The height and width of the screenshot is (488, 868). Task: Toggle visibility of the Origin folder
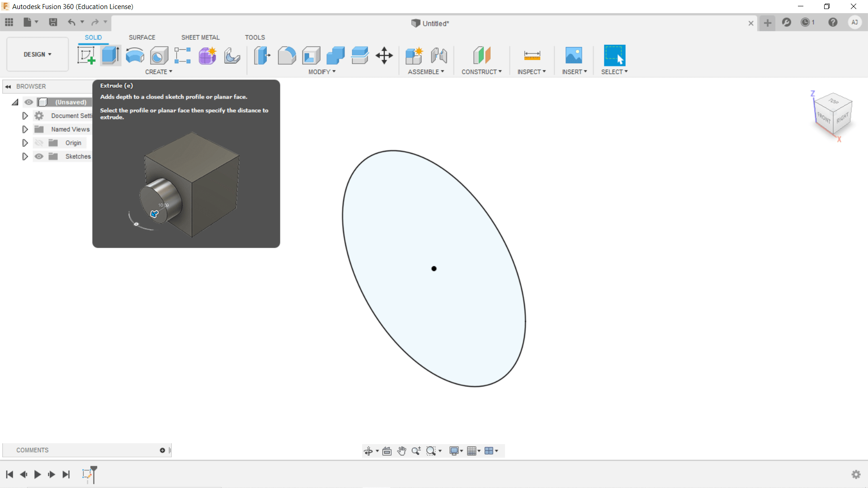point(39,143)
